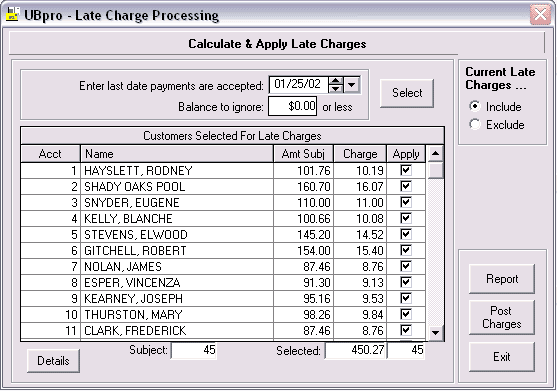Click the Select button
Viewport: 557px width, 391px height.
(407, 93)
